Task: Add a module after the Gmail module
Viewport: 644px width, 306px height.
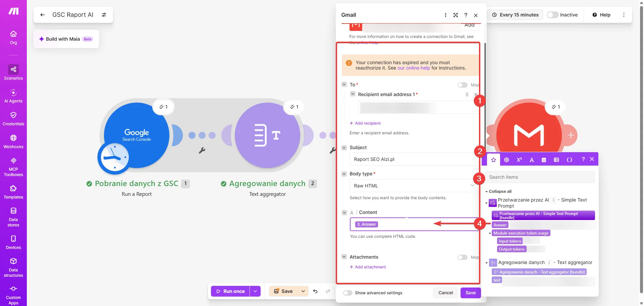Action: 571,135
